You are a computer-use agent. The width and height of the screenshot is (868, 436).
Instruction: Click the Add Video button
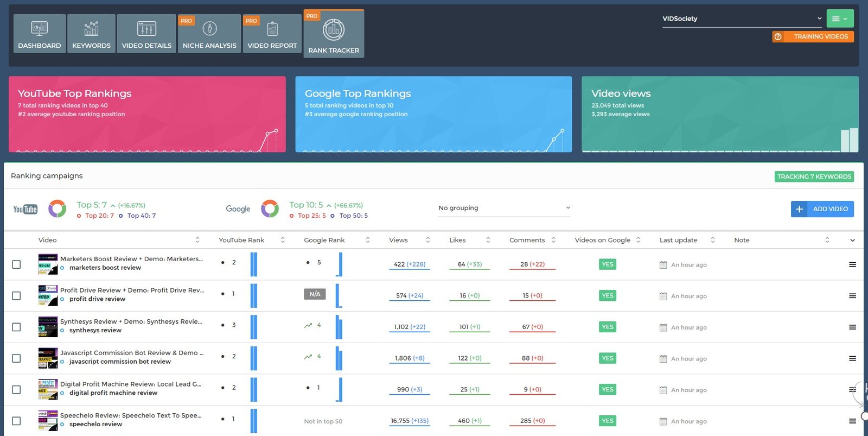822,209
